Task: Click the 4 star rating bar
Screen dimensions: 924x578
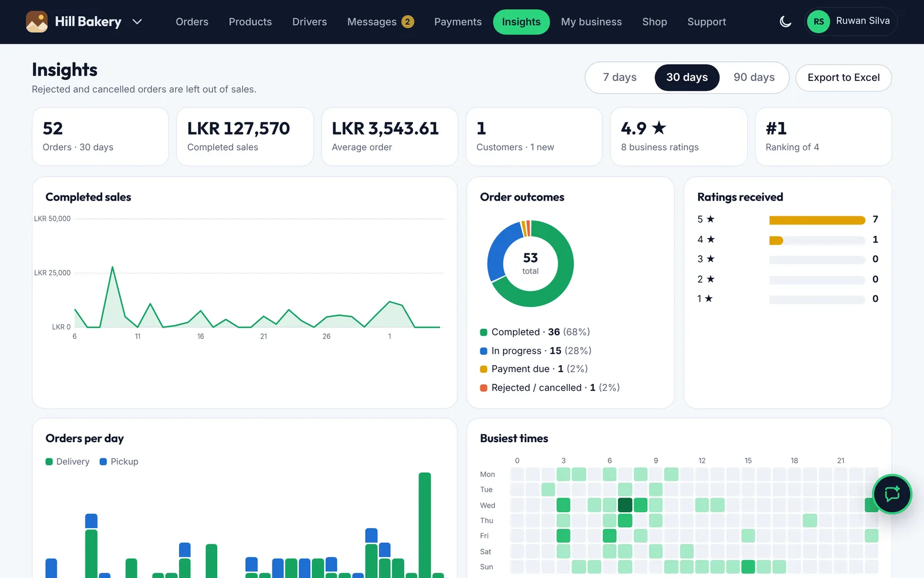Action: (817, 240)
